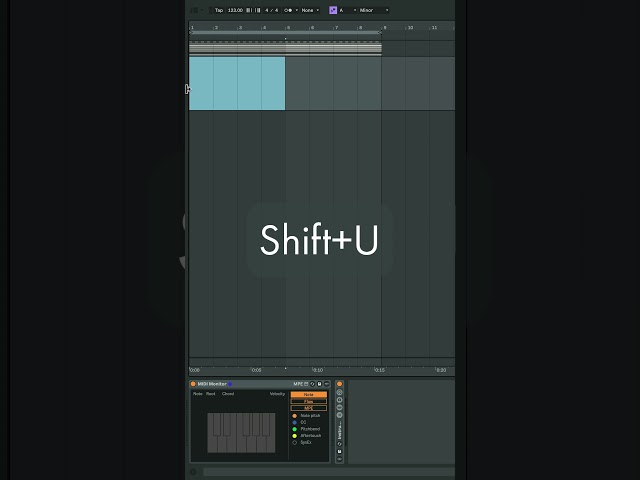Click the Chord column label
The width and height of the screenshot is (640, 480).
[x=228, y=393]
